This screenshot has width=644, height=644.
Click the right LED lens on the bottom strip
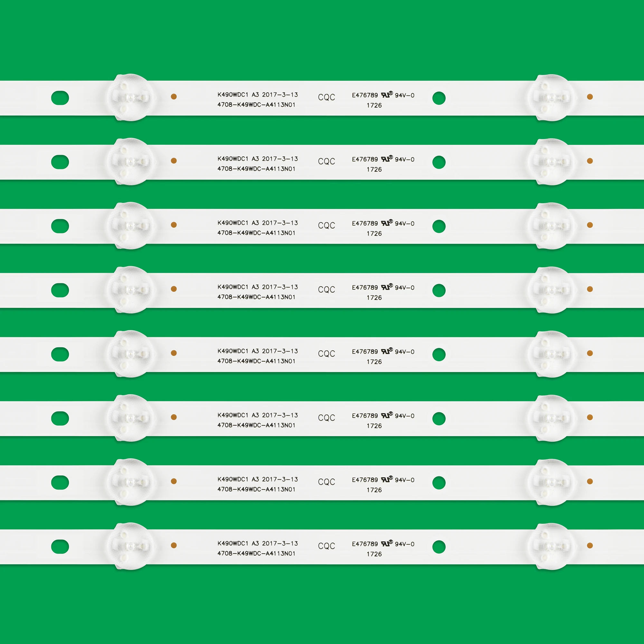point(551,546)
